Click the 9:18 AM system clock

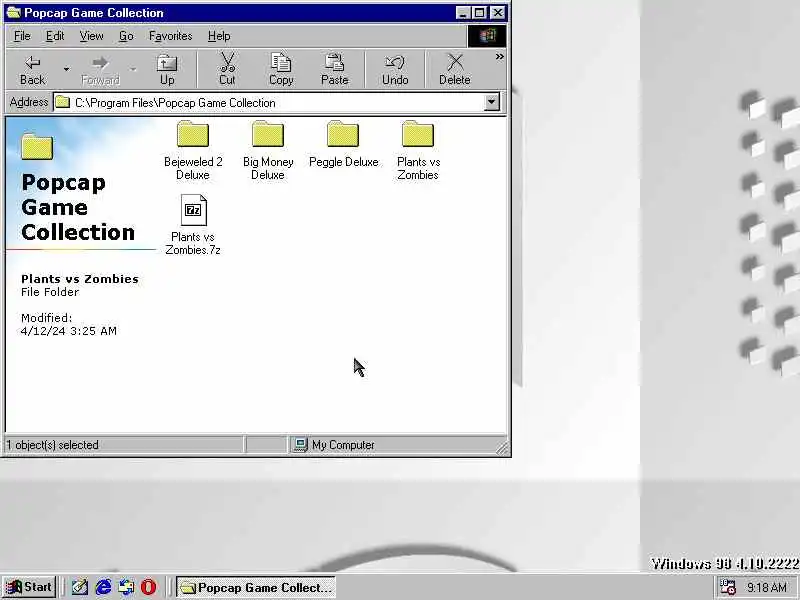pos(767,588)
